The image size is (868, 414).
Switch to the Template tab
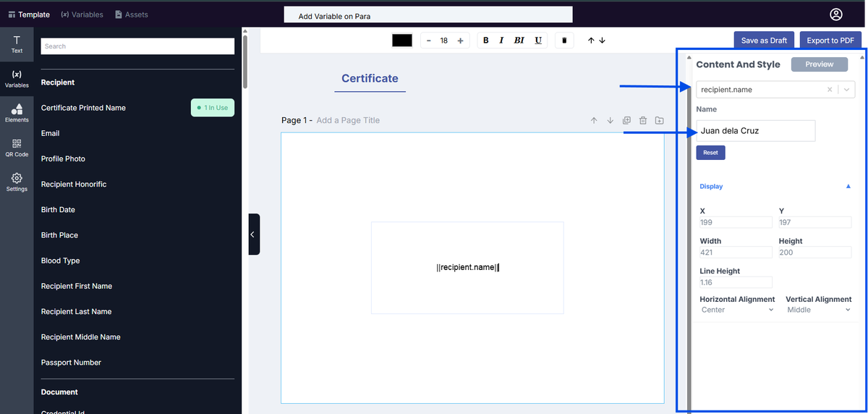29,14
